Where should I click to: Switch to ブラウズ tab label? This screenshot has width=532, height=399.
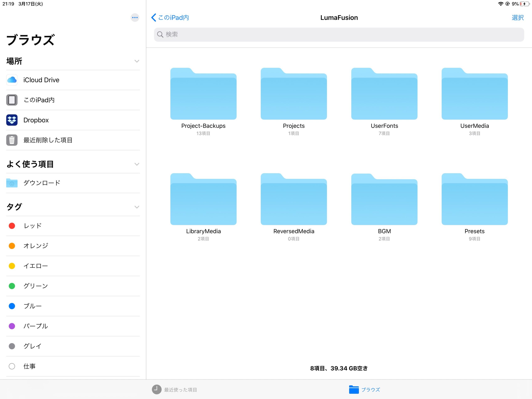[x=371, y=390]
